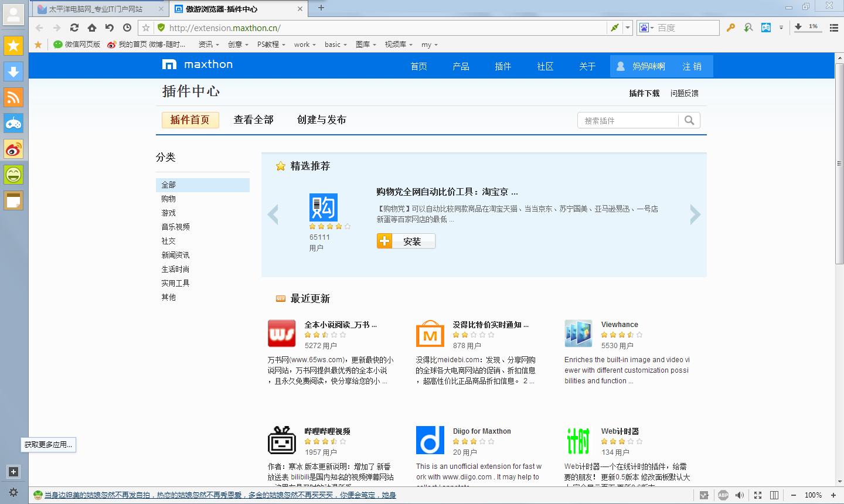
Task: Reload the current page
Action: pyautogui.click(x=74, y=28)
